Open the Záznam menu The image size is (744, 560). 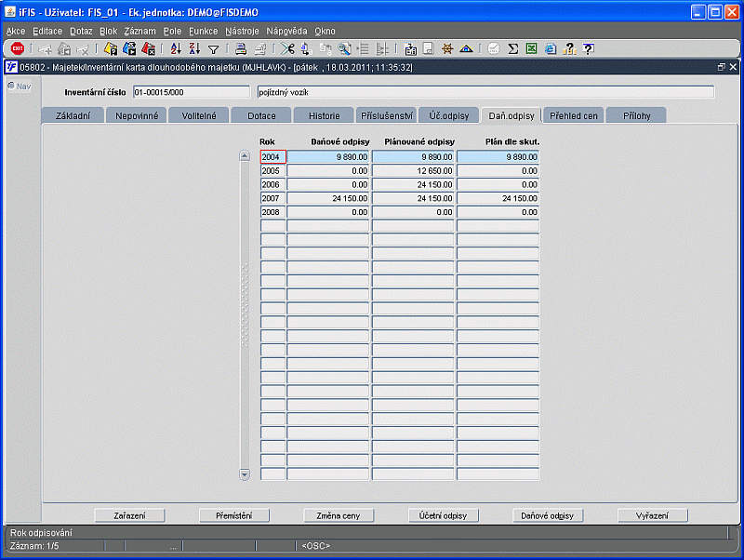[140, 31]
